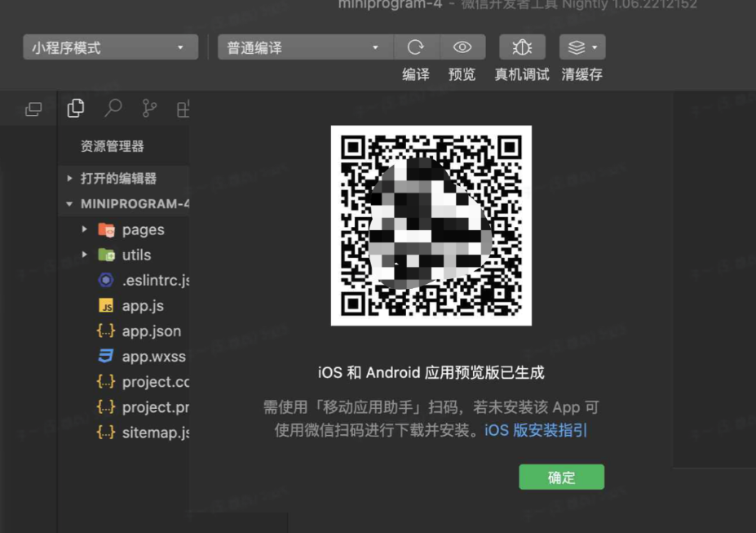Open the source control branch icon

pyautogui.click(x=149, y=109)
